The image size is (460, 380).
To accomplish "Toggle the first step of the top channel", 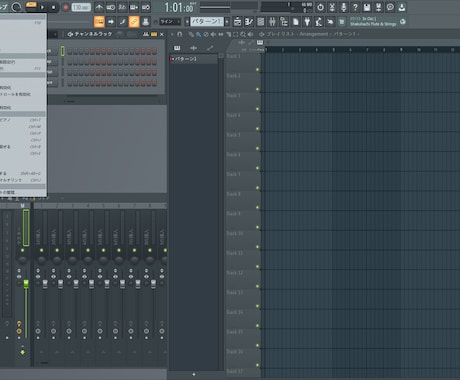I will point(70,51).
